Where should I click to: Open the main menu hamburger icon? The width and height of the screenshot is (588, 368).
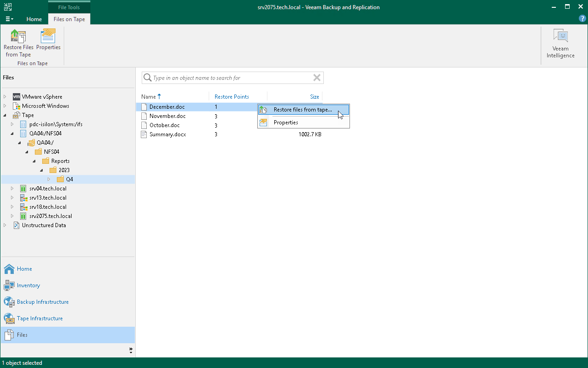coord(8,19)
